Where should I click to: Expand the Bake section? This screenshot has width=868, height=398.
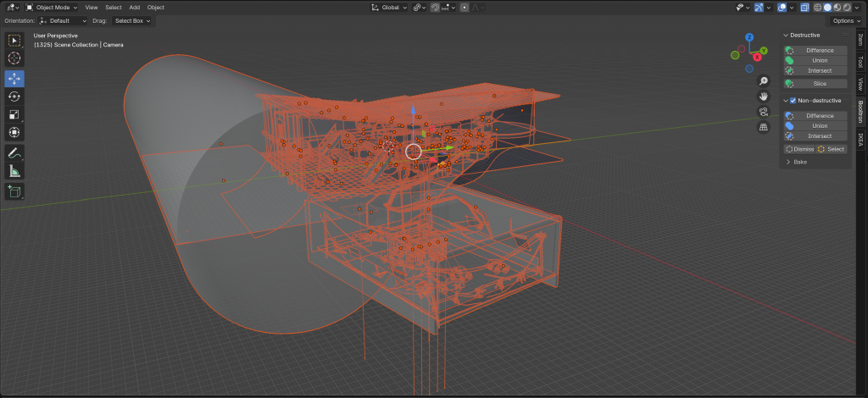coord(797,162)
